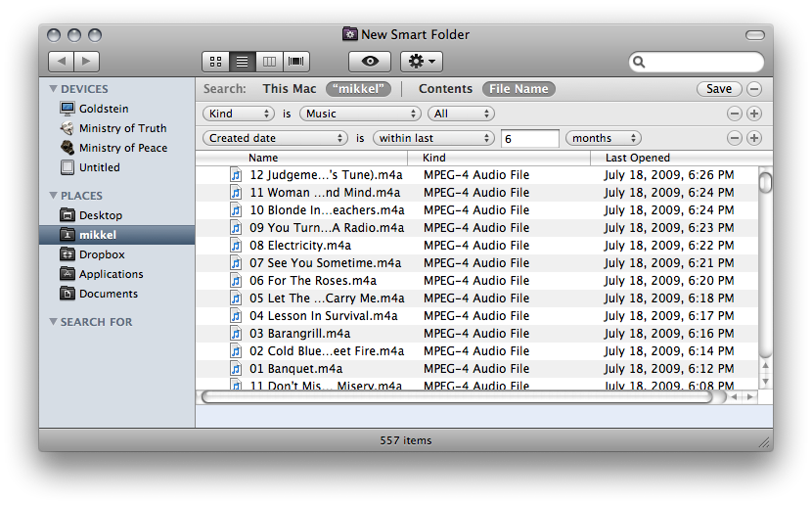Toggle toolbar with the pill button
Image resolution: width=812 pixels, height=505 pixels.
[x=755, y=34]
